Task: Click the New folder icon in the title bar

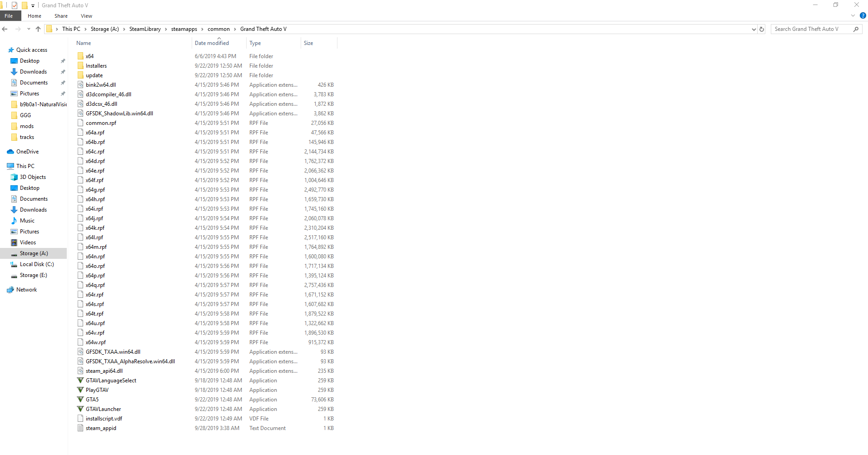Action: [25, 5]
